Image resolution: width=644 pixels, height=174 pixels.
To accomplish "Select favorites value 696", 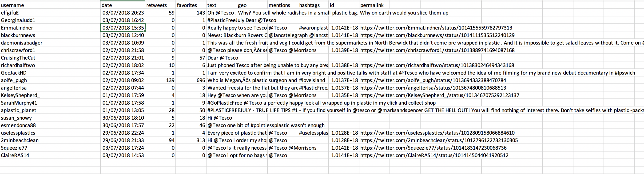I will (x=191, y=80).
